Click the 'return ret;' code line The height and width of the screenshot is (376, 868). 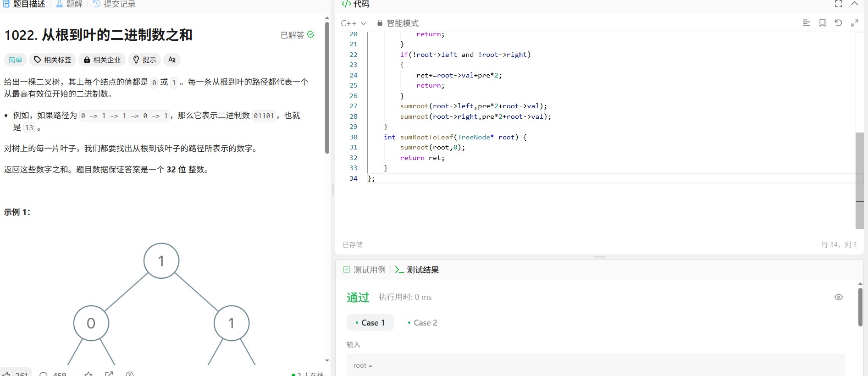tap(422, 158)
